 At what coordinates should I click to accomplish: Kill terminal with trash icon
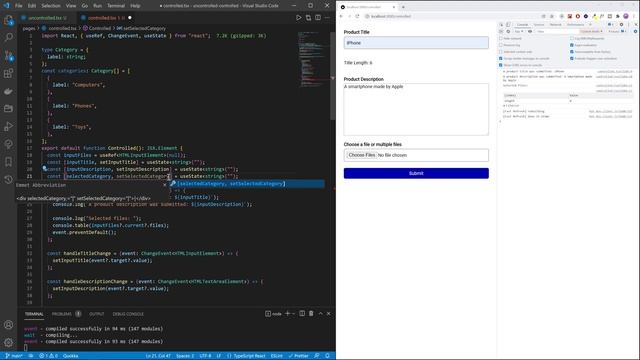point(311,313)
